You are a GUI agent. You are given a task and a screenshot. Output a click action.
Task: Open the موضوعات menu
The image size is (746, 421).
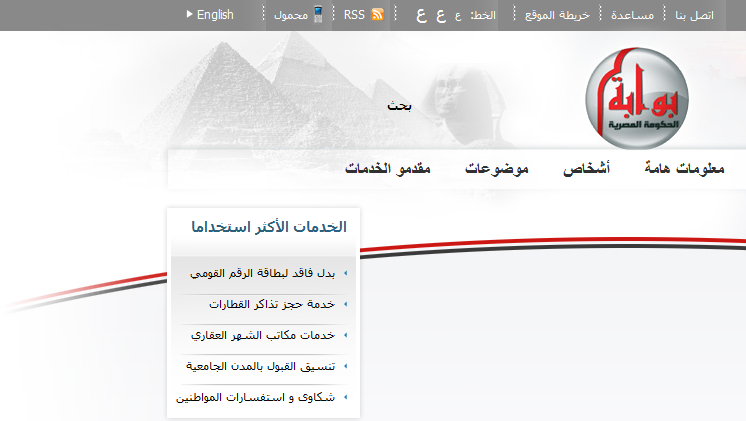pyautogui.click(x=497, y=168)
